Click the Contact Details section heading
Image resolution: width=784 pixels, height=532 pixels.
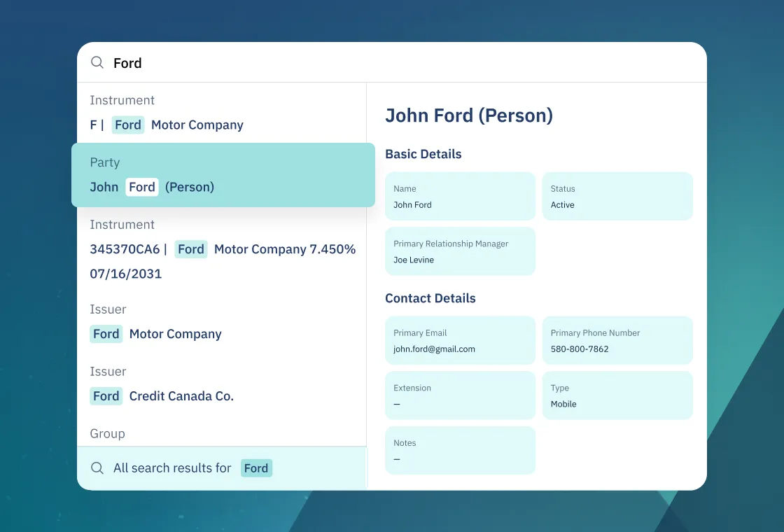click(x=430, y=298)
